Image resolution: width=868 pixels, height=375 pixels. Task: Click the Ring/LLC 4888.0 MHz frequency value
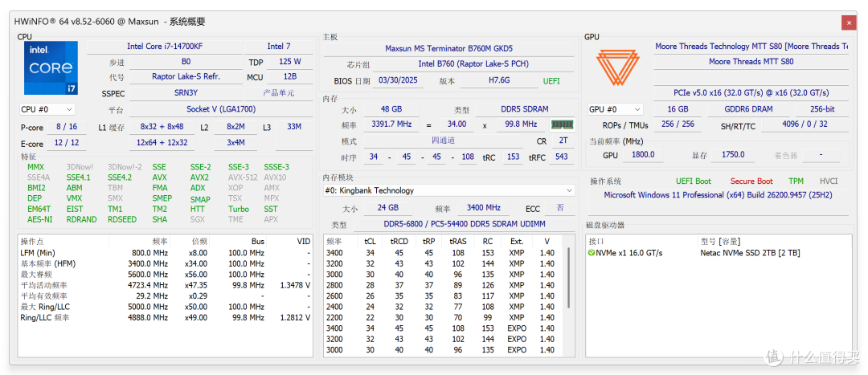click(x=147, y=317)
